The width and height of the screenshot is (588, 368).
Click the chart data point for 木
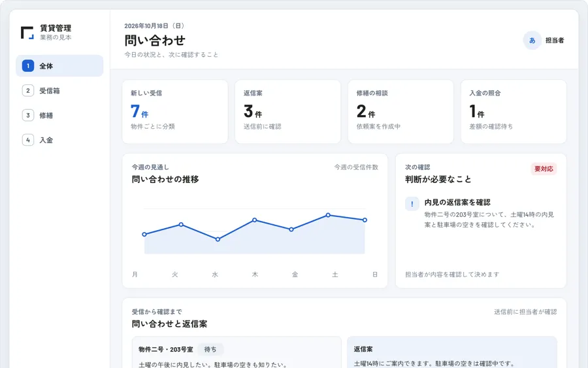[255, 220]
